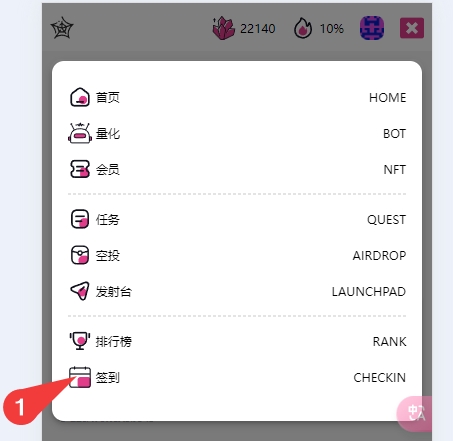Screen dimensions: 453x441
Task: Click the ticket icon for 会员
Action: click(80, 169)
